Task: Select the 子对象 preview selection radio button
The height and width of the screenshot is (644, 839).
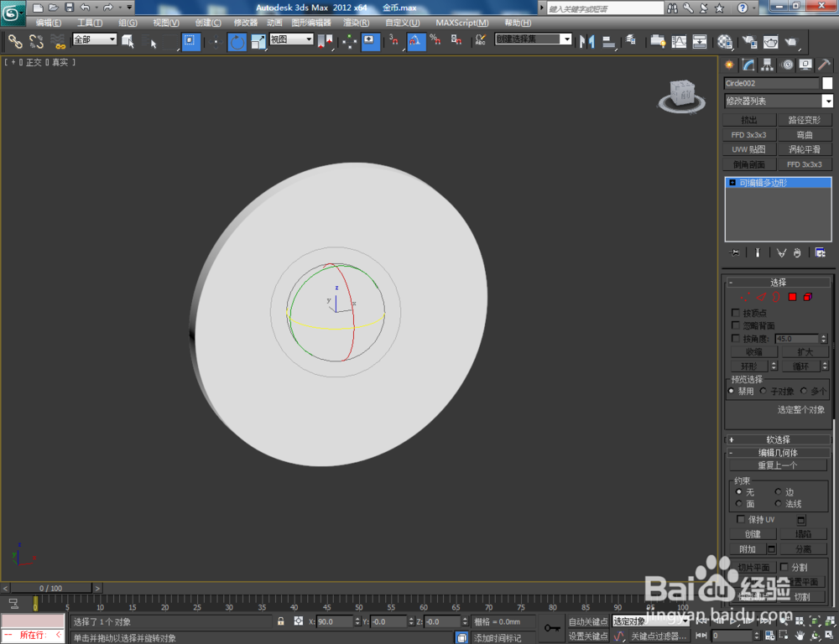Action: tap(765, 390)
